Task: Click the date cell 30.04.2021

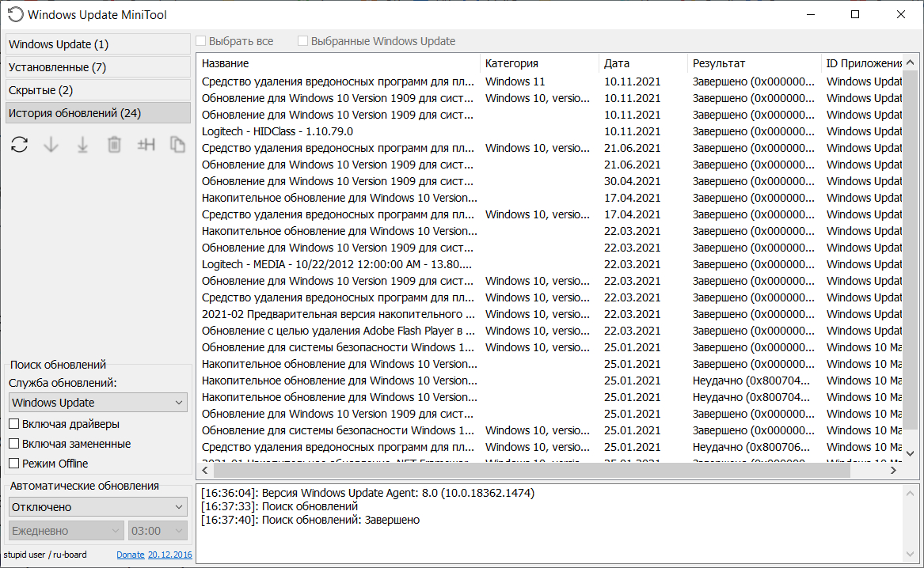Action: point(633,181)
